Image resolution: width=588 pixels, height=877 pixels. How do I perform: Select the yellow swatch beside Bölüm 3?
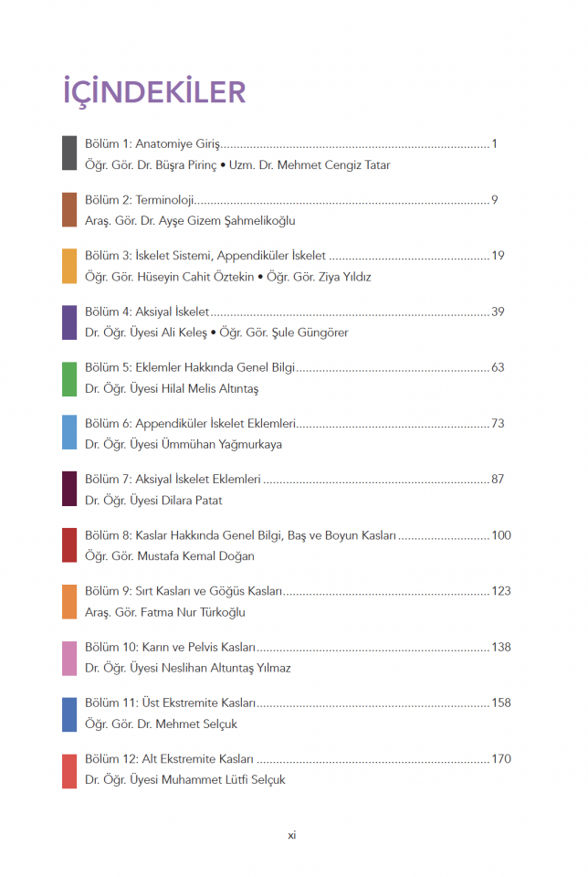[69, 266]
